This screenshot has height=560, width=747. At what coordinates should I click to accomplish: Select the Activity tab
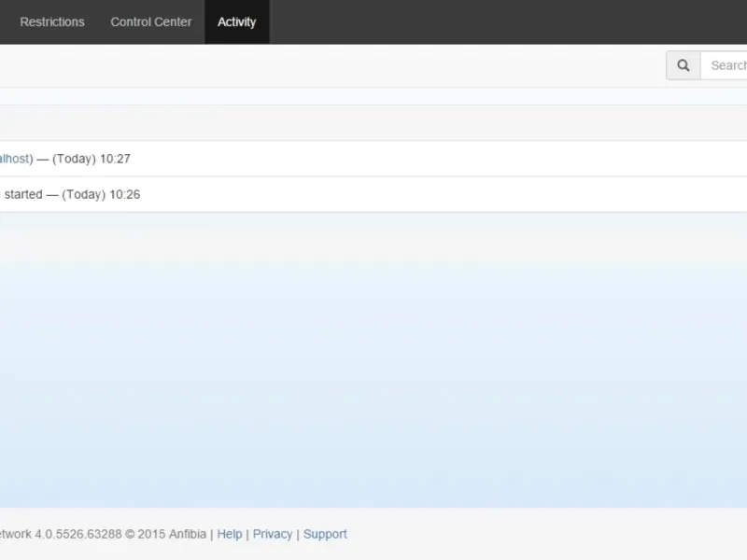point(237,21)
